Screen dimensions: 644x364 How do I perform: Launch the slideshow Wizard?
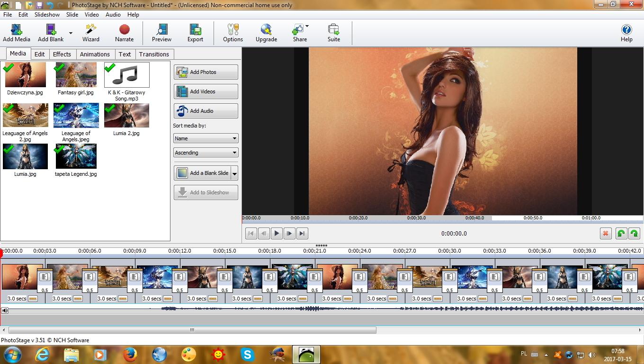click(90, 33)
